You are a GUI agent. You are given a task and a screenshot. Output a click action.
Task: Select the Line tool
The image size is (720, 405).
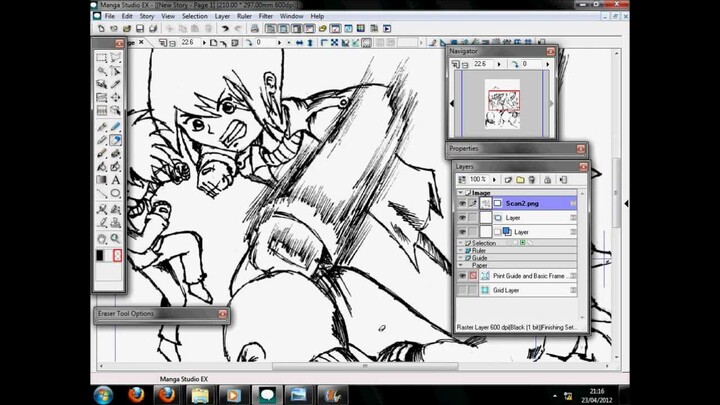point(101,193)
